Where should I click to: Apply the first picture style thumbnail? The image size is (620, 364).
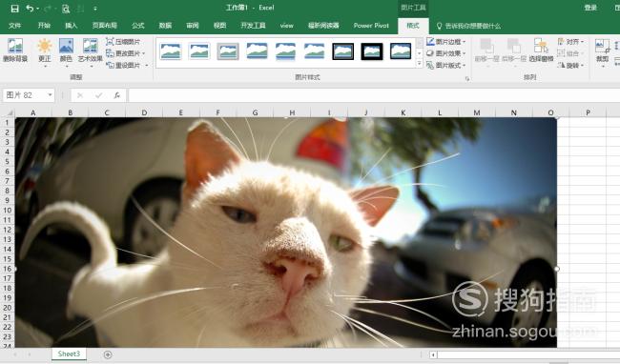point(171,51)
